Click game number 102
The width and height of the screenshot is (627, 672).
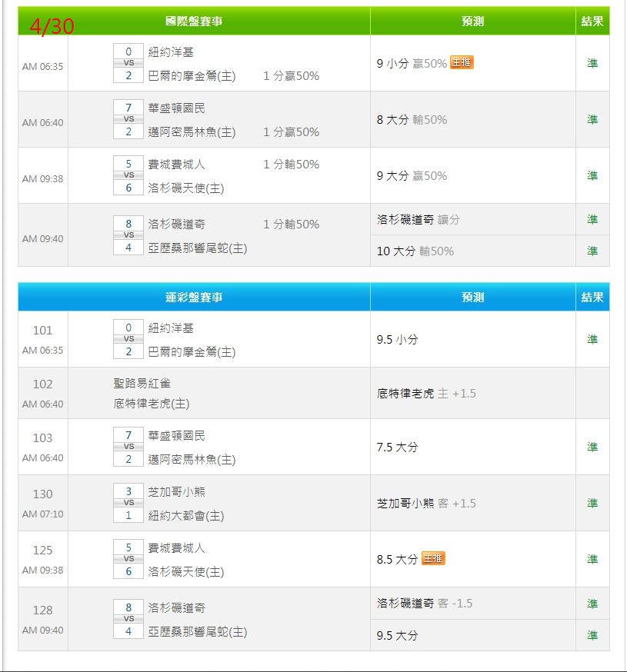42,384
